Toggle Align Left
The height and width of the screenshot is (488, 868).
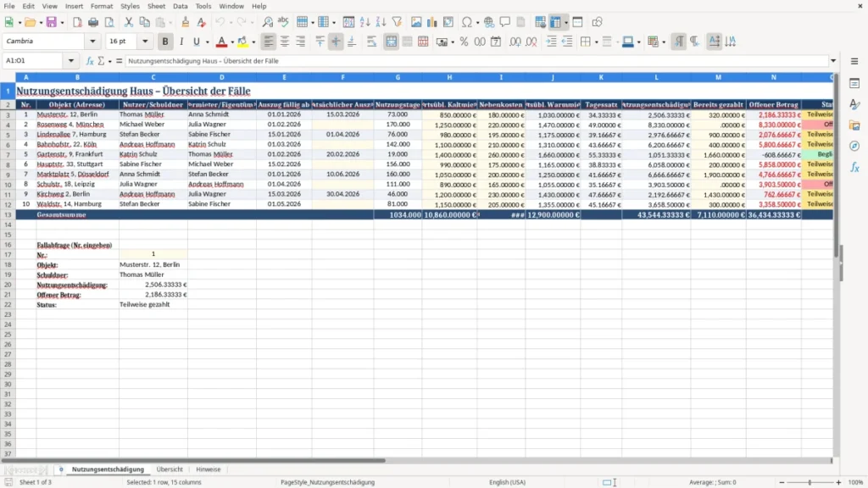[x=269, y=42]
